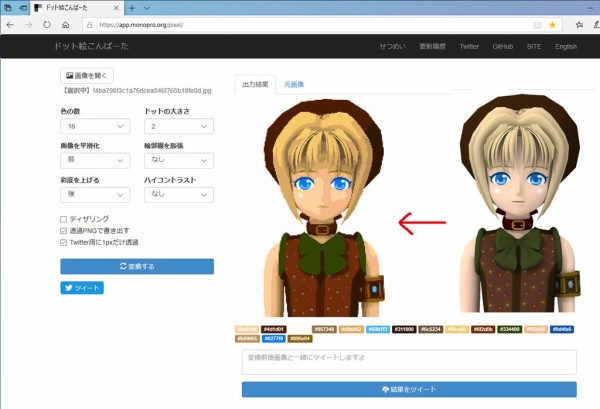The width and height of the screenshot is (600, 409).
Task: Open a new browser tab with plus
Action: pos(132,7)
